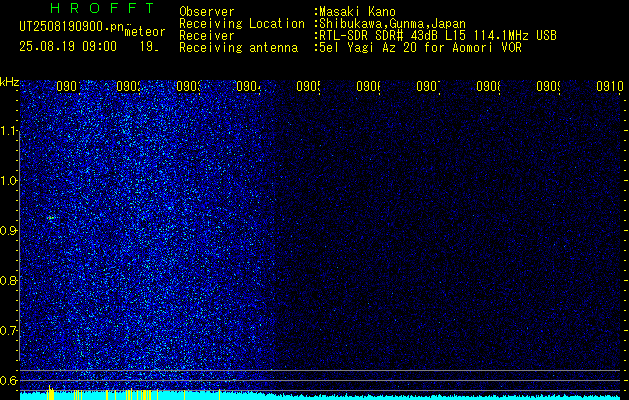629x400 pixels.
Task: Select the date stamp 25.08.19 09:00
Action: 68,47
